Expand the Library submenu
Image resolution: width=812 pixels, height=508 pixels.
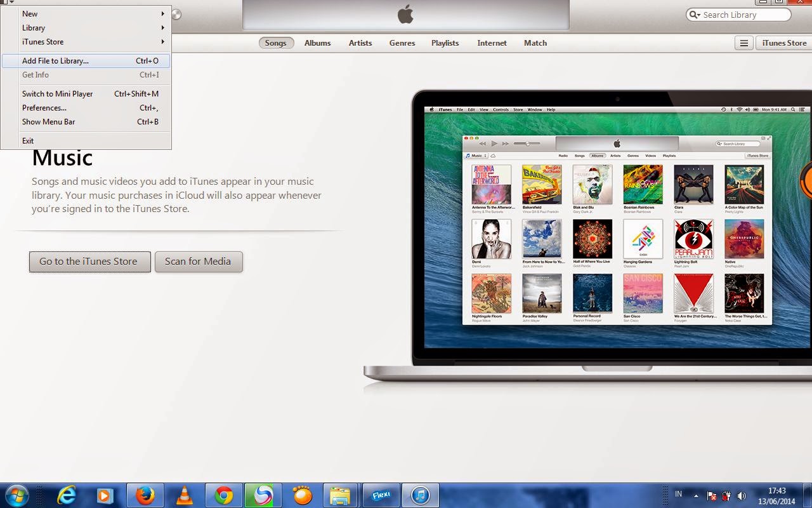point(86,28)
